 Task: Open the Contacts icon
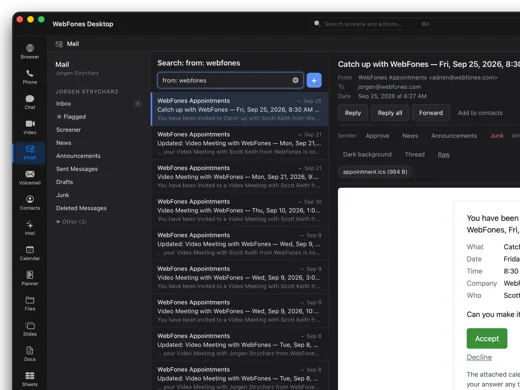(30, 199)
